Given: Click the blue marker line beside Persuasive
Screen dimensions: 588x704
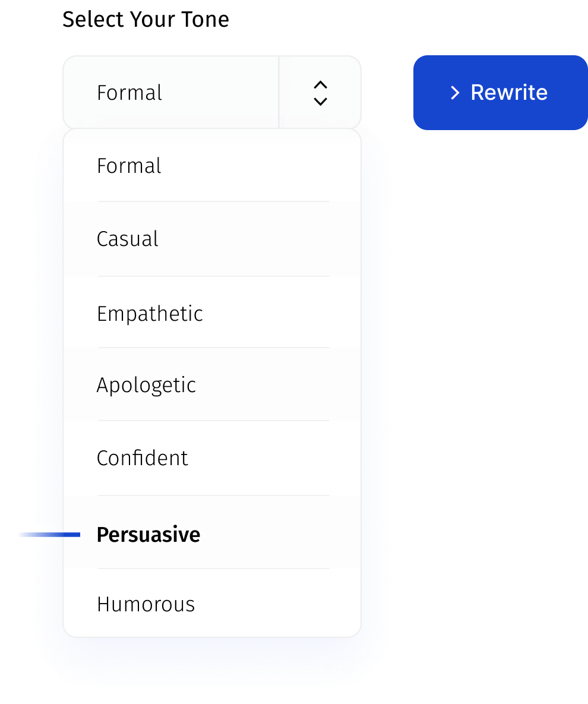Looking at the screenshot, I should point(64,535).
